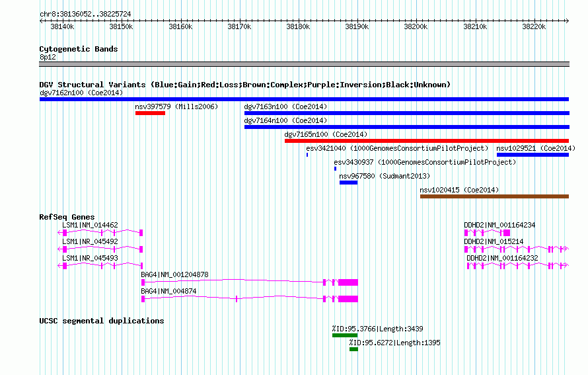The image size is (588, 375).
Task: Select the dgv7165n100 (Coe2014) label
Action: (x=326, y=134)
